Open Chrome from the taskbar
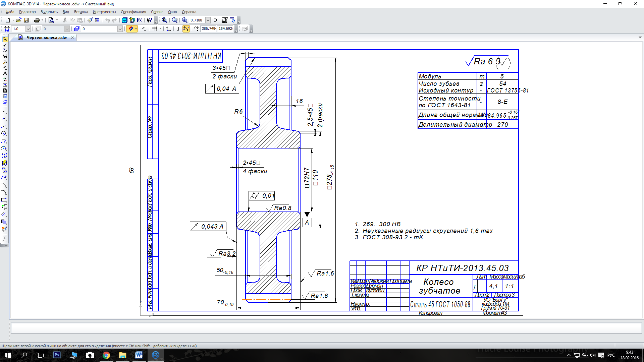Viewport: 644px width, 362px height. (x=106, y=355)
